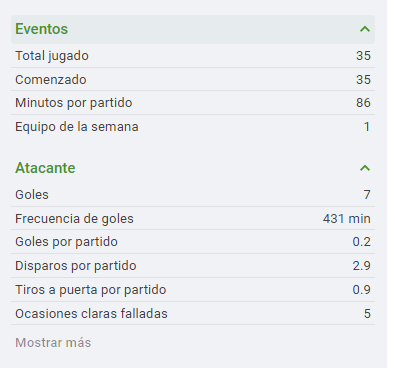Viewport: 395px width, 368px height.
Task: Click the 7 goals value
Action: pyautogui.click(x=367, y=195)
